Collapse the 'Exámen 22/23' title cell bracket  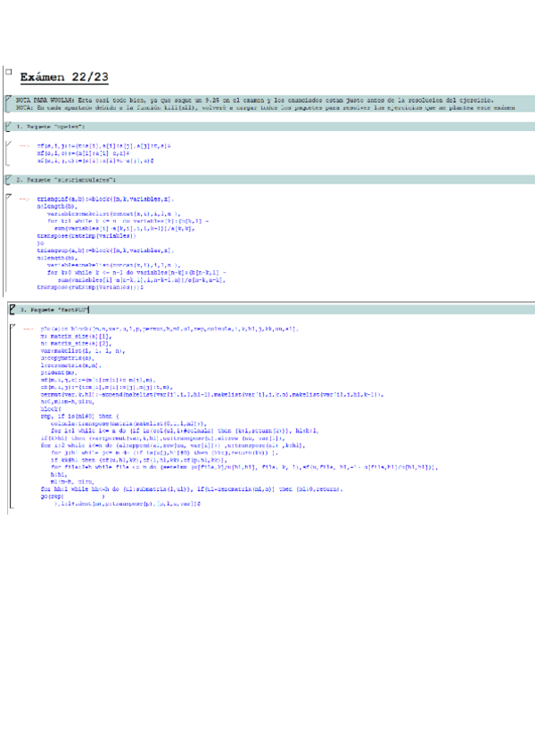7,72
